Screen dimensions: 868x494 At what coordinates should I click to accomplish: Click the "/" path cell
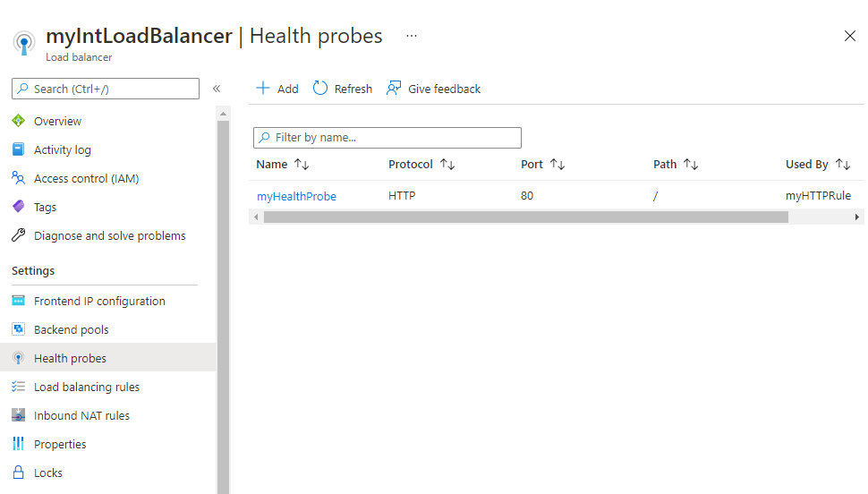pos(655,196)
